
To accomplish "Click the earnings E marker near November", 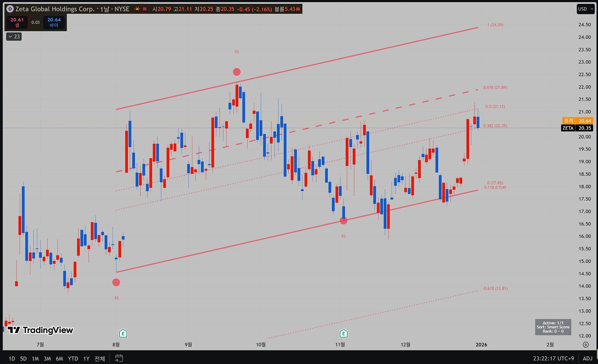I will click(x=343, y=334).
